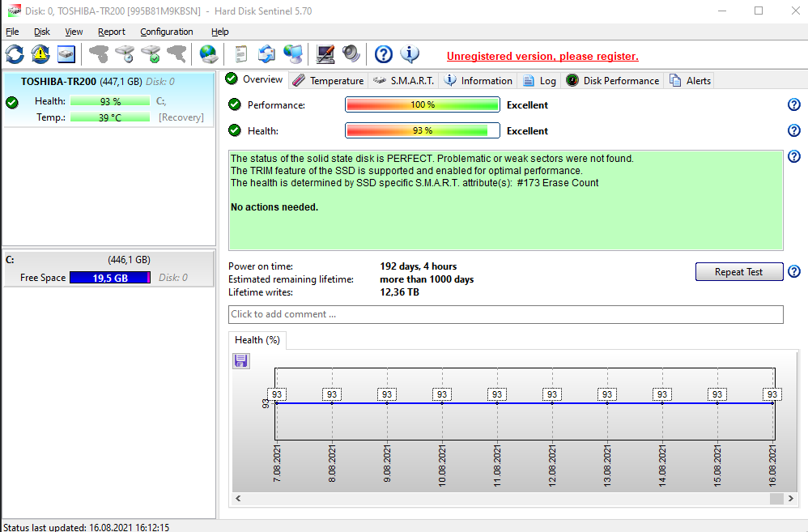Click the blue question mark help toolbar icon
Viewport: 808px width, 532px height.
[384, 54]
